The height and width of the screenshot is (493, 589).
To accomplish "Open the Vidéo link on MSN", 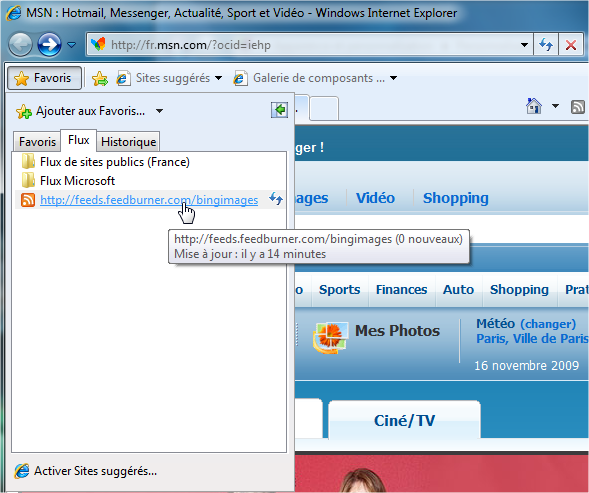I will (375, 198).
